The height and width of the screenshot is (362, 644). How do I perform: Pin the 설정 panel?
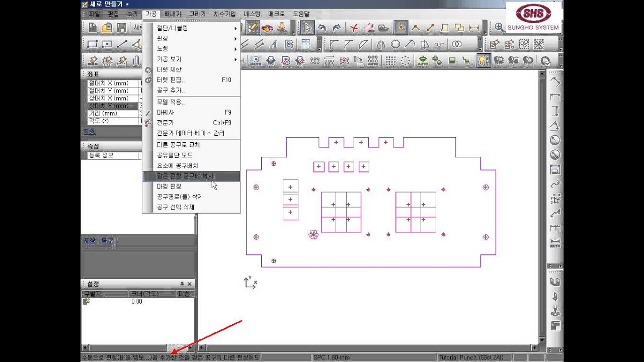point(182,284)
